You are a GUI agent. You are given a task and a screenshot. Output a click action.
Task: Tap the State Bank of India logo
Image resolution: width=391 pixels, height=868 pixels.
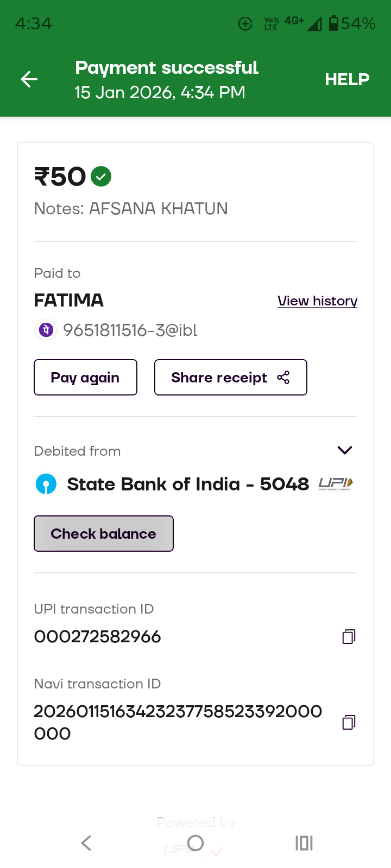tap(46, 484)
